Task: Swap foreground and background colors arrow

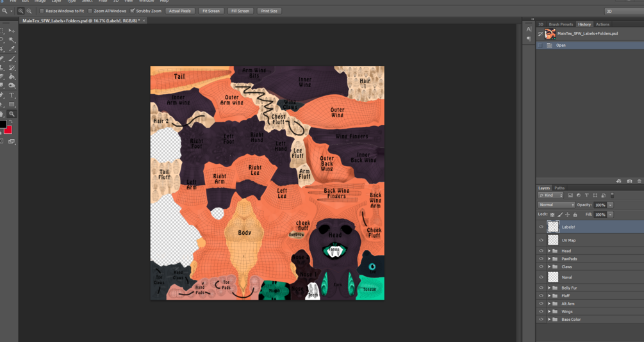Action: click(11, 122)
